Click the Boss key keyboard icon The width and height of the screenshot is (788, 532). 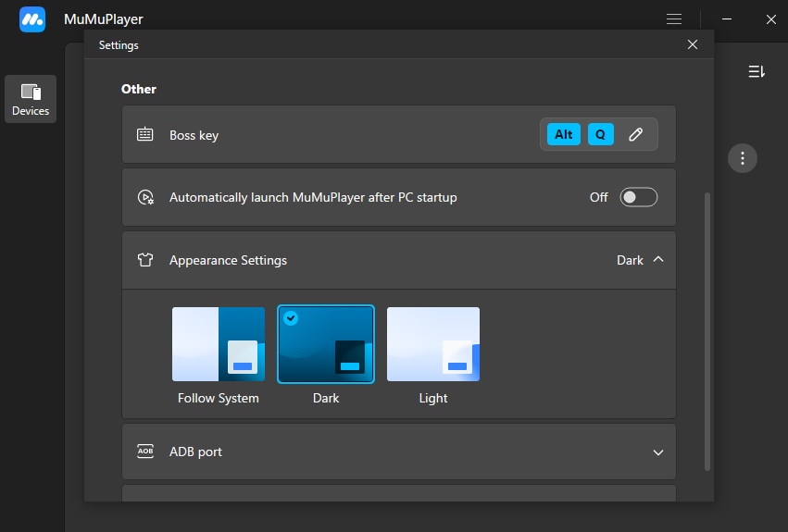[x=145, y=134]
